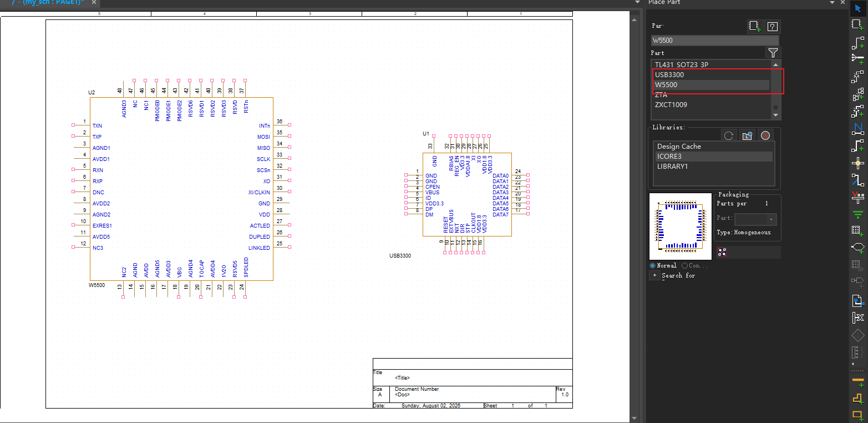Click the Add Library icon

pyautogui.click(x=747, y=135)
